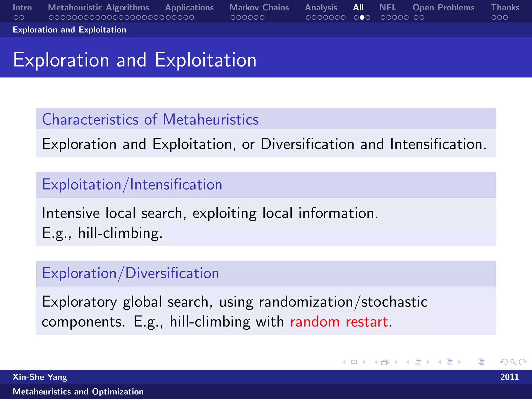Open the All section
The image size is (532, 399).
point(358,8)
